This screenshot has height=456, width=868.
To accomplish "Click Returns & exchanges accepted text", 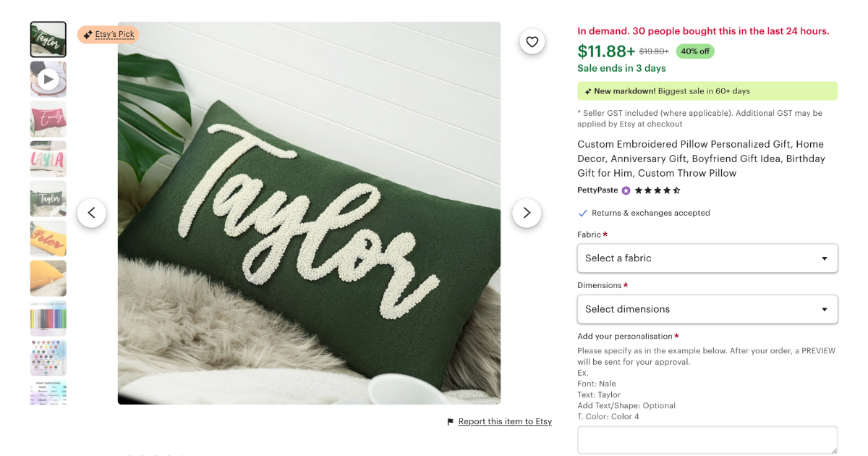I will [649, 213].
